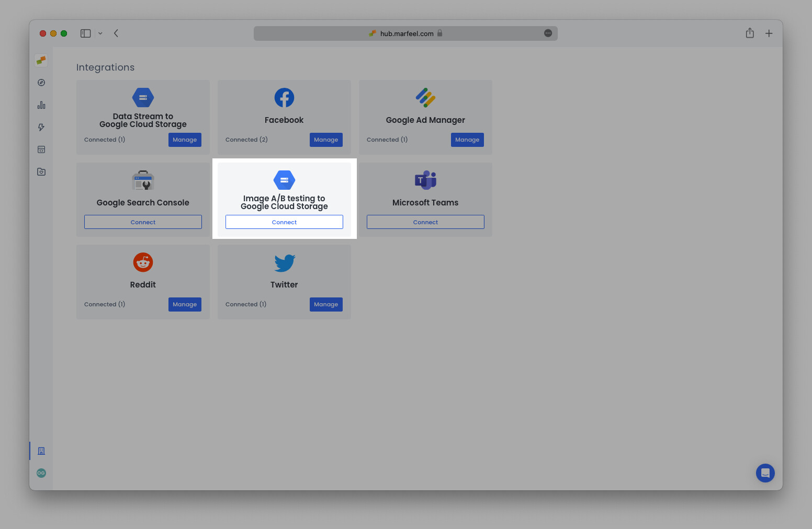Click the Share icon in the browser toolbar
Screen dimensions: 812x529
pyautogui.click(x=750, y=33)
